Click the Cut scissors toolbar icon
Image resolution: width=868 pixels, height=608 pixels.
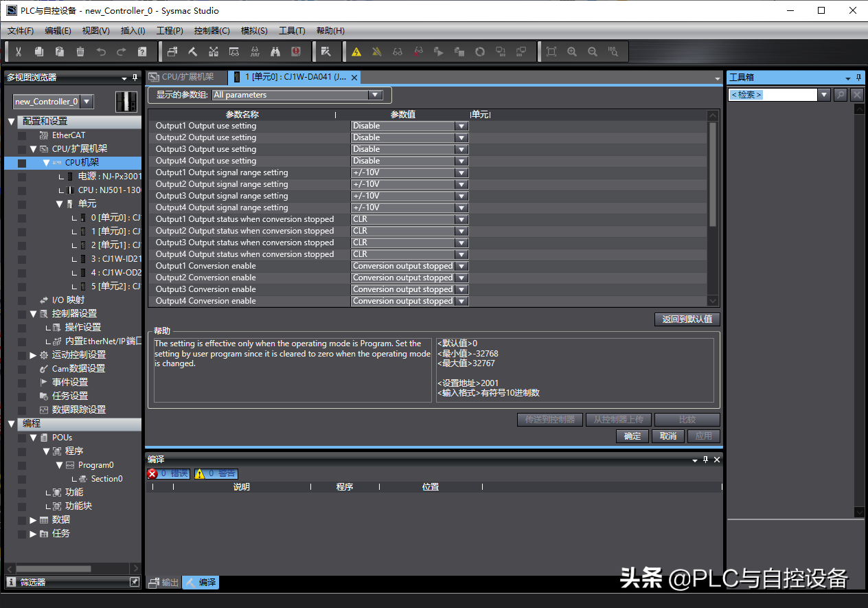point(19,52)
